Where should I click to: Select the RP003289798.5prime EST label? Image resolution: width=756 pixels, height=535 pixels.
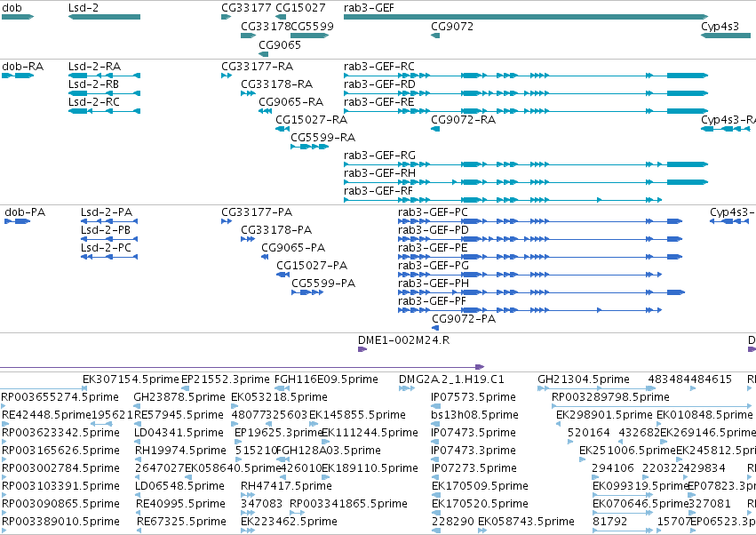[x=610, y=396]
